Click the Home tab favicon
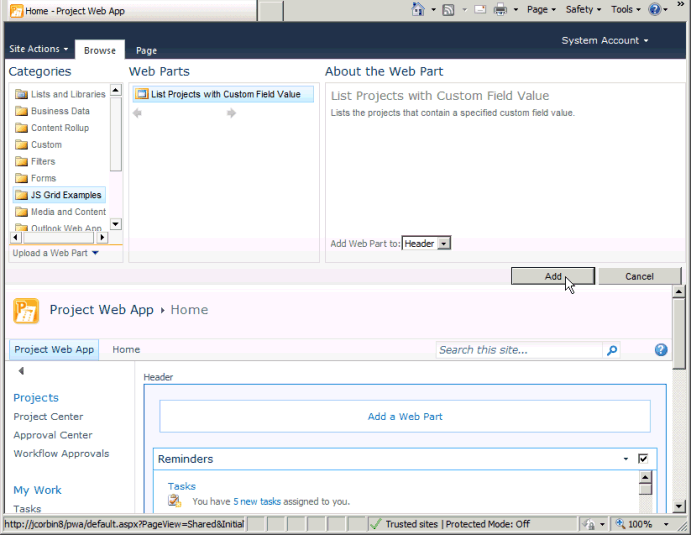 (16, 11)
